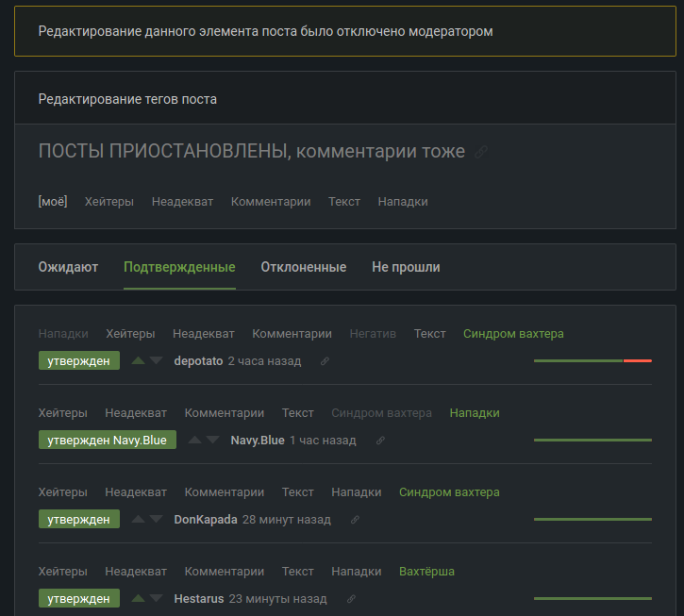This screenshot has height=616, width=684.
Task: Open Hestarus's user profile
Action: 199,599
